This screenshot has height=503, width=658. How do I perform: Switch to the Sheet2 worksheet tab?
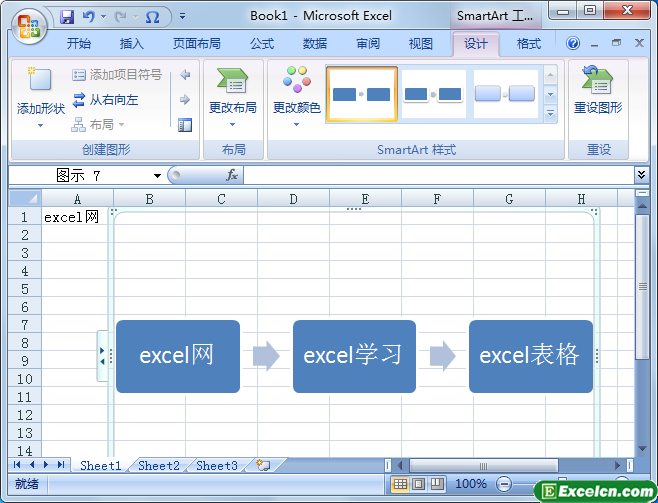158,465
